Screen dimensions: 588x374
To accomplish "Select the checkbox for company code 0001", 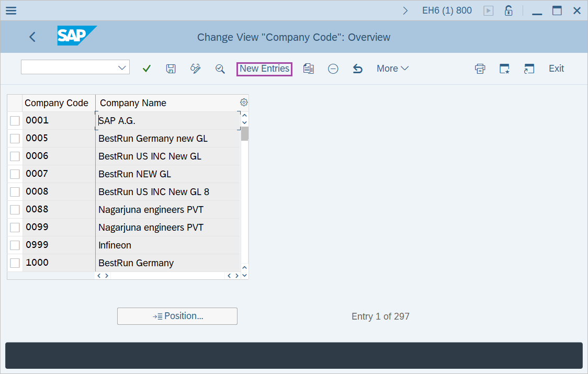I will point(15,120).
